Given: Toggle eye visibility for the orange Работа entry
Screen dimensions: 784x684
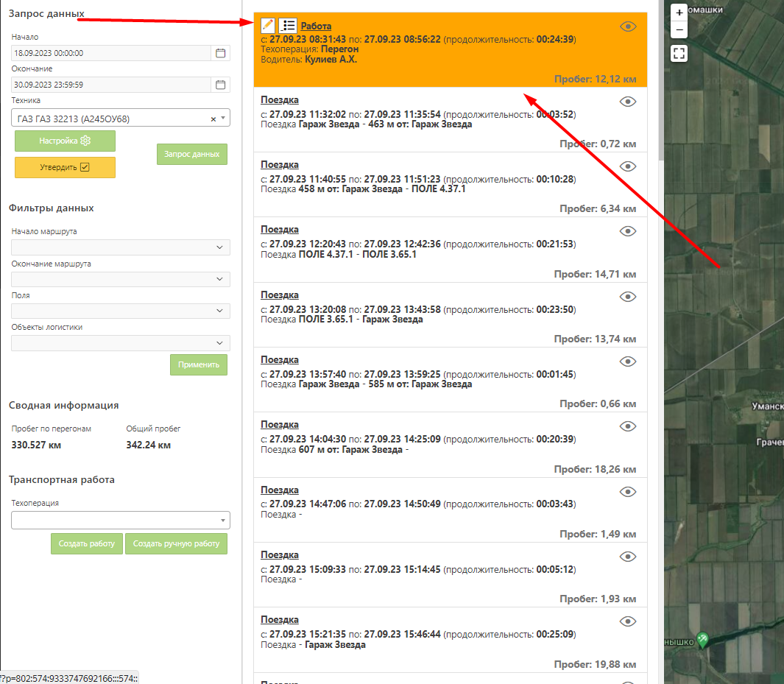Looking at the screenshot, I should tap(627, 27).
